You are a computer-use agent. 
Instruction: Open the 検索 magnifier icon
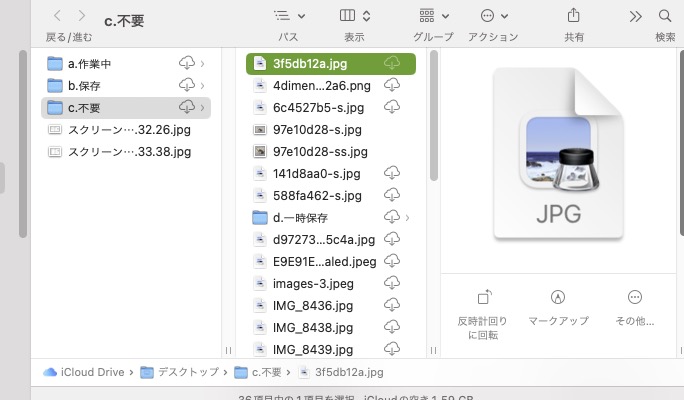(x=665, y=16)
